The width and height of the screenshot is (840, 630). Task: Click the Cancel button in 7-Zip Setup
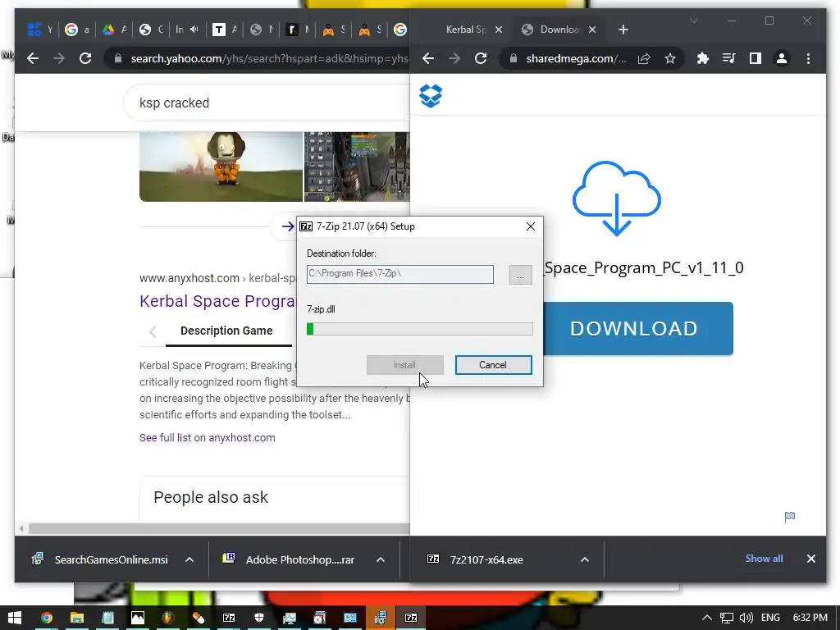click(493, 365)
